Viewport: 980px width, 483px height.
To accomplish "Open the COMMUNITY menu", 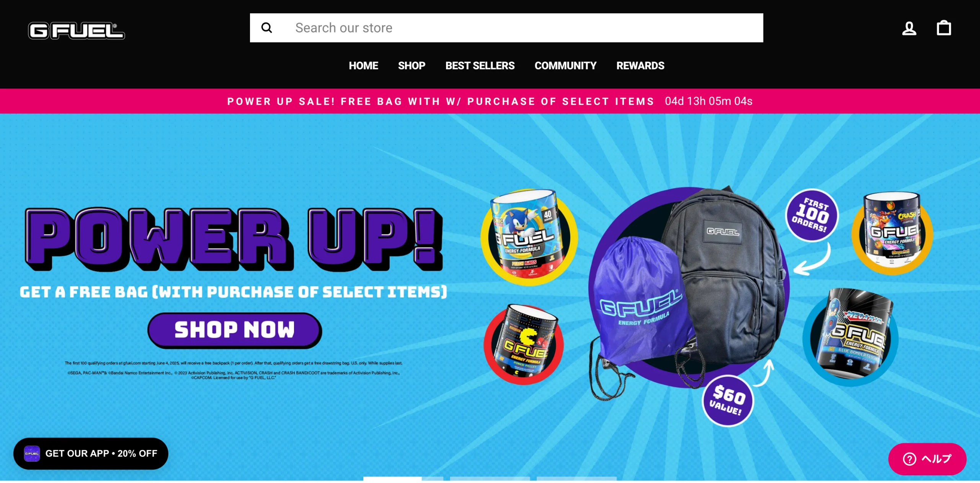I will click(565, 66).
